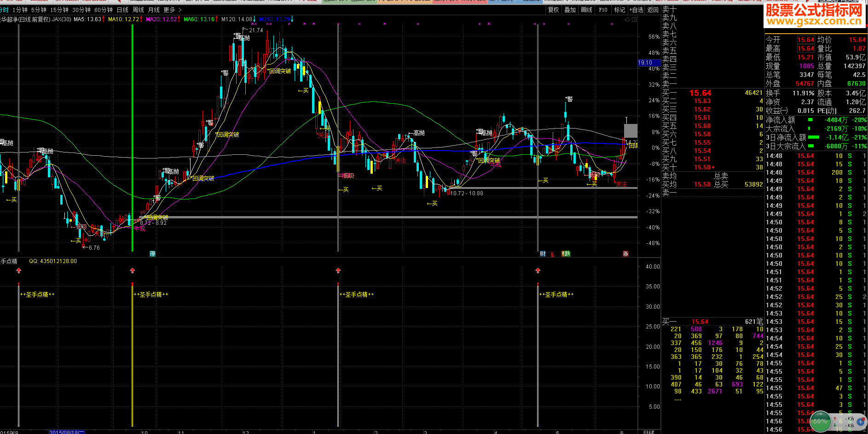
Task: Click the red S marker icon
Action: click(552, 254)
